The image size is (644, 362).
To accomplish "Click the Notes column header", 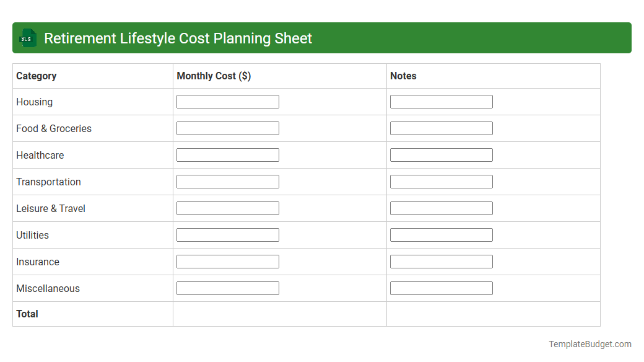I will 403,76.
